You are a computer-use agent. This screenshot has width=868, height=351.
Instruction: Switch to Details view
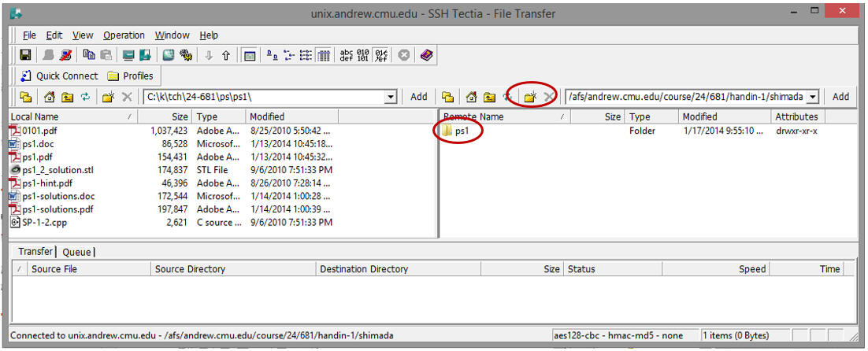pyautogui.click(x=324, y=55)
